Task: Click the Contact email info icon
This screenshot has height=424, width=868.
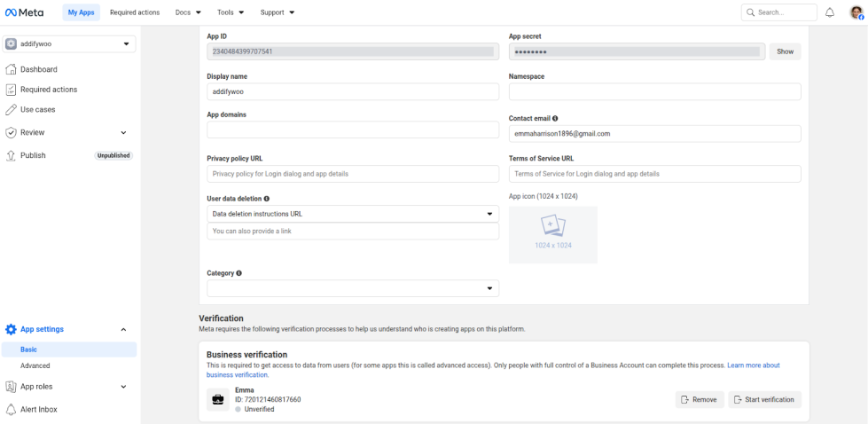Action: pyautogui.click(x=555, y=118)
